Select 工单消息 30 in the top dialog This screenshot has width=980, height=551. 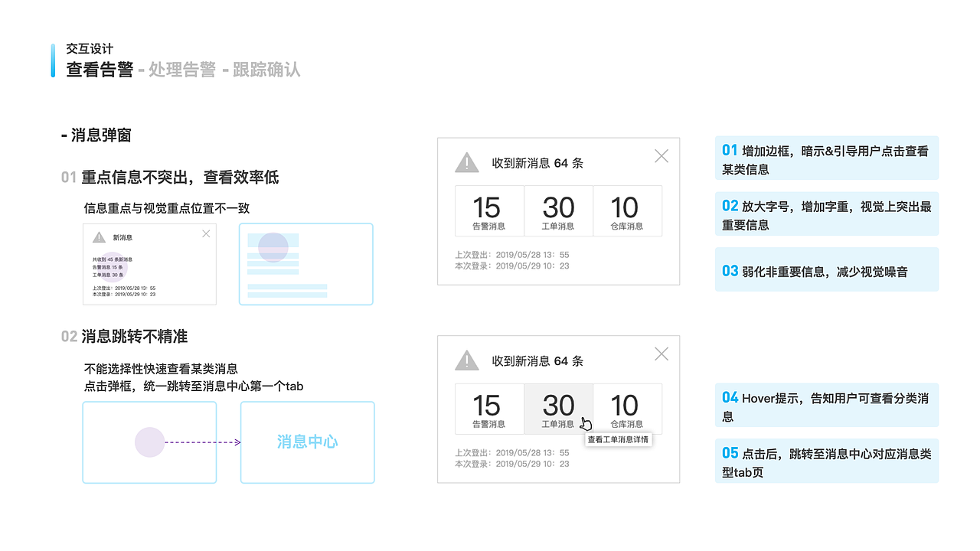click(558, 210)
